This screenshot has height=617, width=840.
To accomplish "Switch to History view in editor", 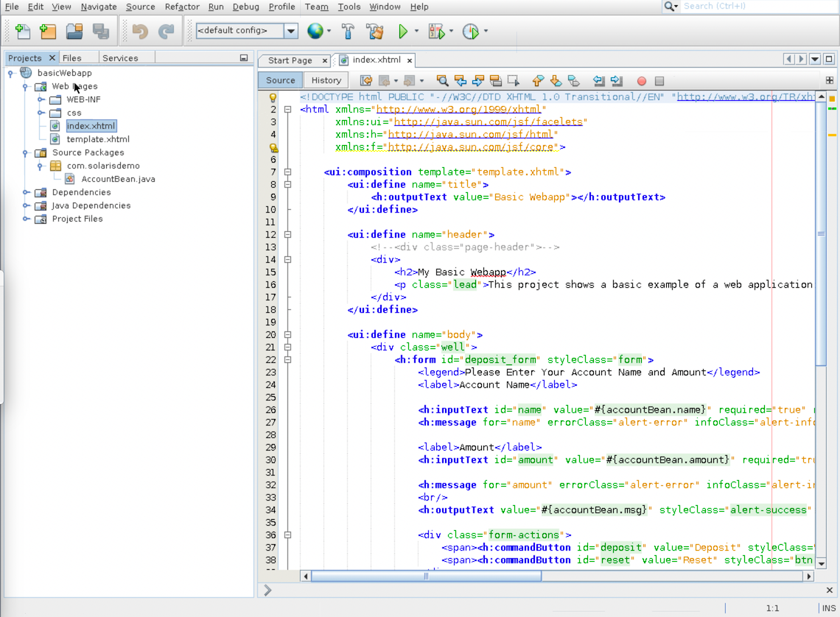I will coord(326,80).
